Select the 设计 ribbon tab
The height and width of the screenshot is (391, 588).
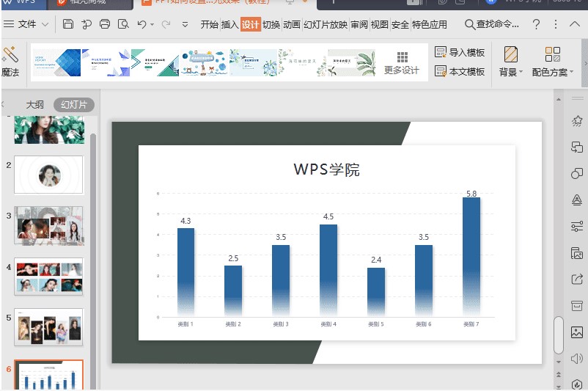tap(251, 25)
